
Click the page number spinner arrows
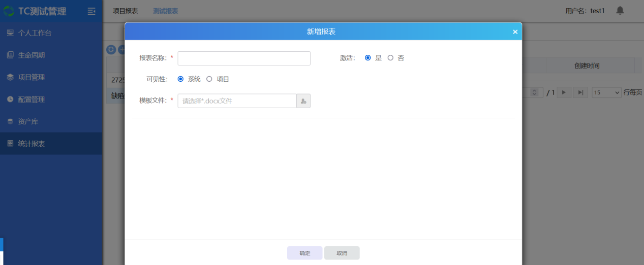tap(534, 92)
